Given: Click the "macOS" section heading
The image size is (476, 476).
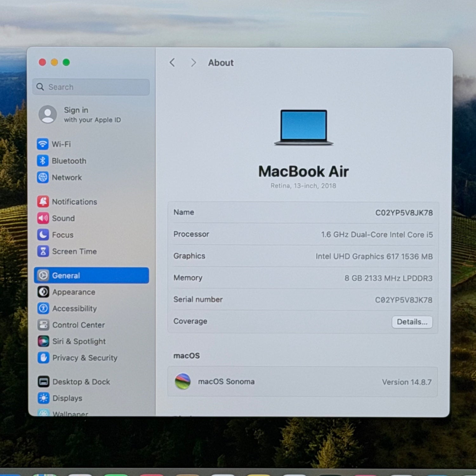Looking at the screenshot, I should pos(187,356).
